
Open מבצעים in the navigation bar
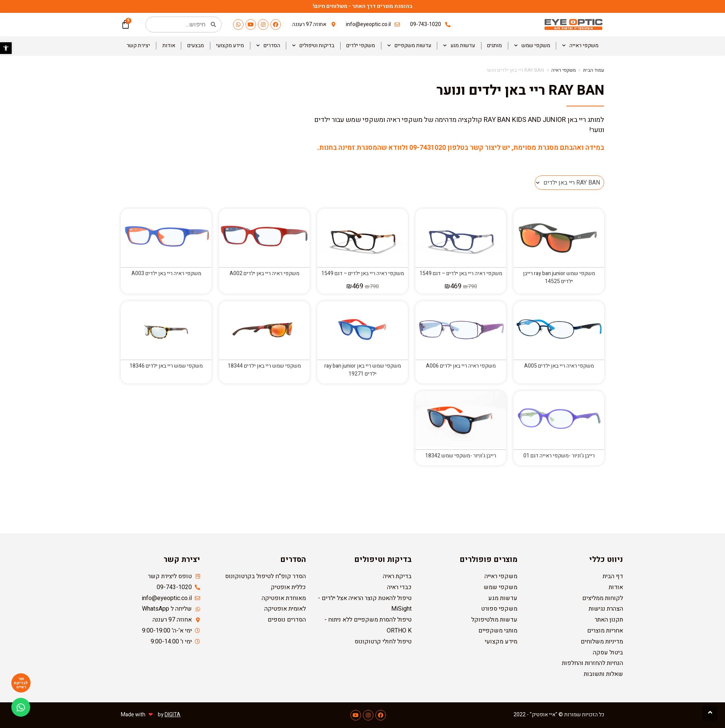coord(196,46)
